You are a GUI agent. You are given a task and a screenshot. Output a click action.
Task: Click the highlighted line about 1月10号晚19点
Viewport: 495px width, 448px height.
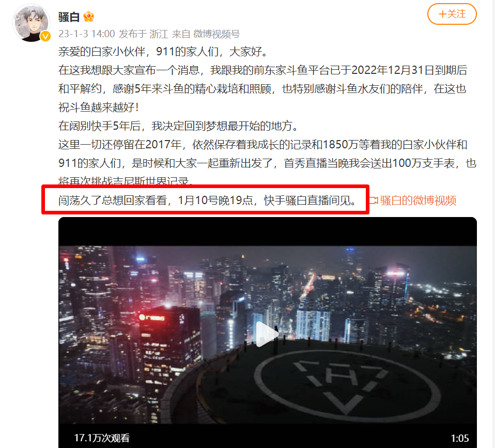click(207, 200)
